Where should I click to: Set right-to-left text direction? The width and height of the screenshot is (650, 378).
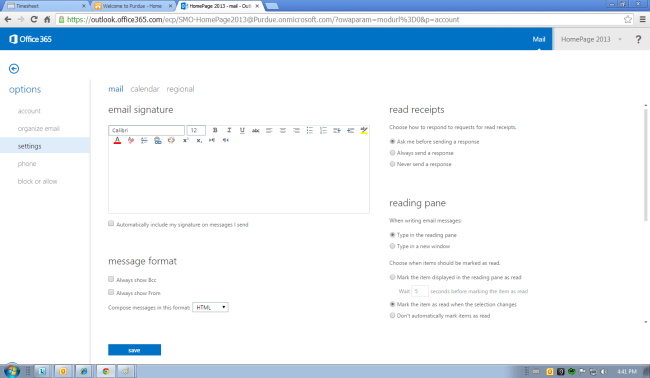click(x=226, y=141)
